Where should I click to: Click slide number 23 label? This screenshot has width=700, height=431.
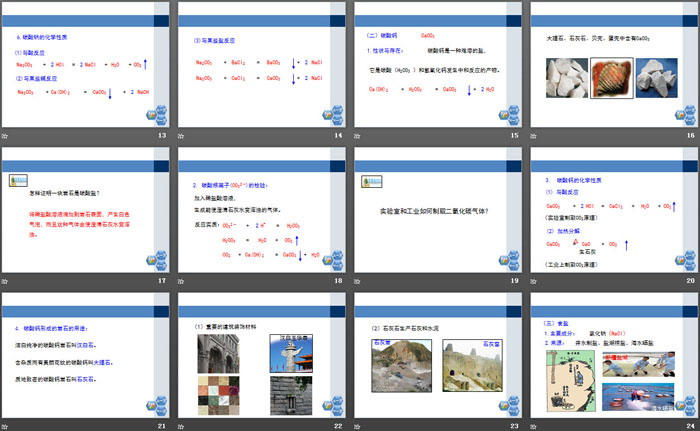tap(514, 426)
